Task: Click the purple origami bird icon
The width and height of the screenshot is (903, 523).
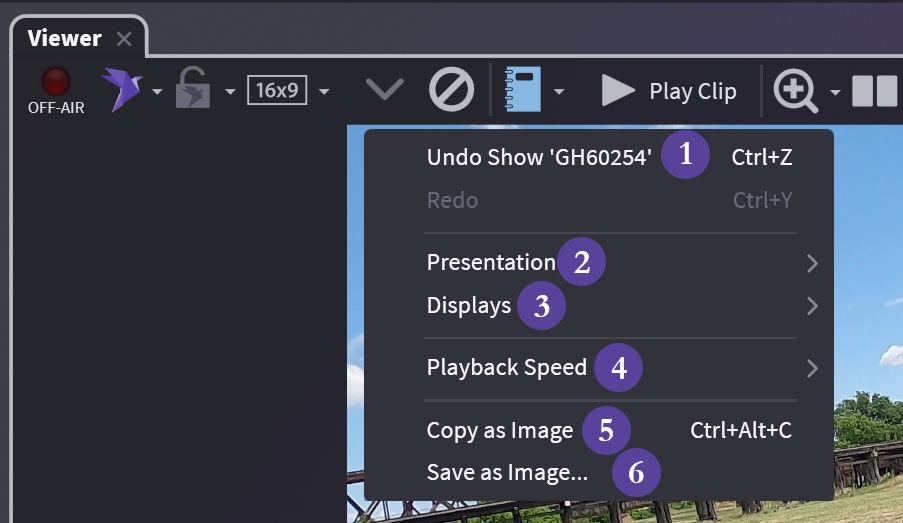Action: [121, 90]
